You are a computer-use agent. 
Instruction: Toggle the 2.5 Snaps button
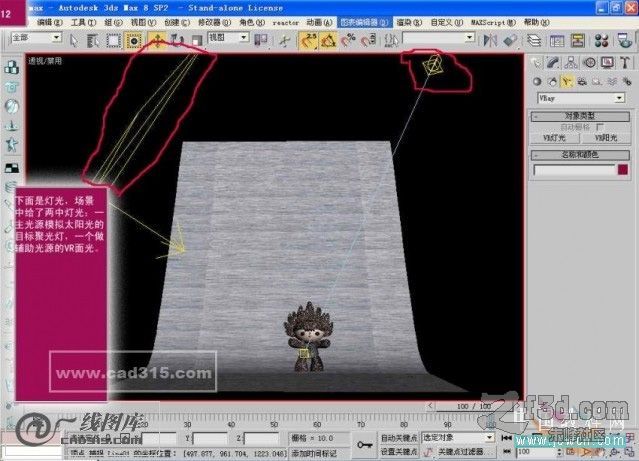pos(308,40)
